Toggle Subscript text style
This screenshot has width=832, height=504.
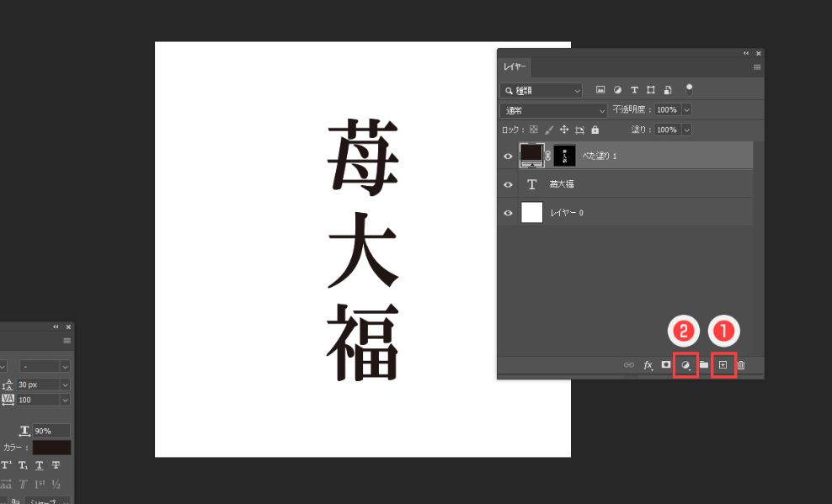click(x=23, y=465)
